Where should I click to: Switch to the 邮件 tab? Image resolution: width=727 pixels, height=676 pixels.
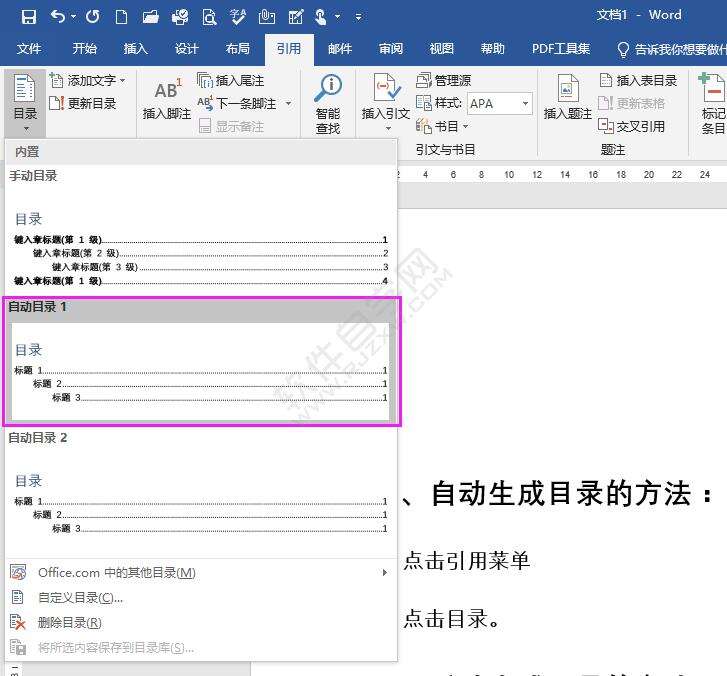click(340, 49)
